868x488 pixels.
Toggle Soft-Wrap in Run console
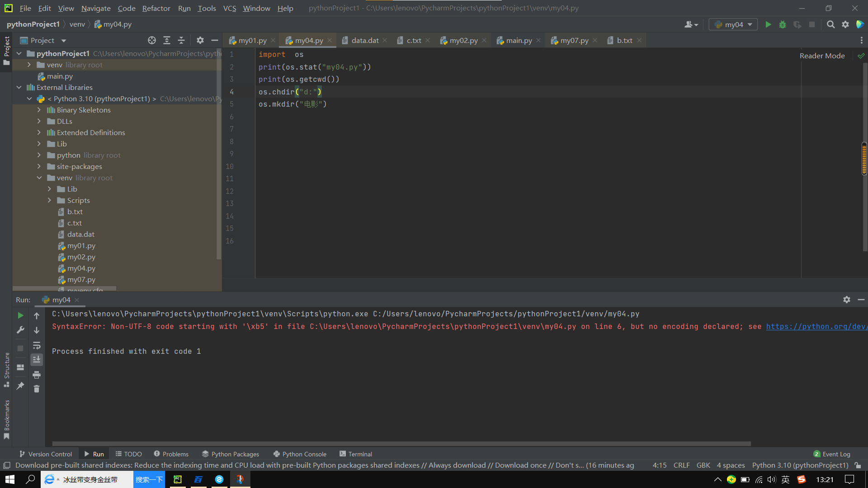click(37, 345)
